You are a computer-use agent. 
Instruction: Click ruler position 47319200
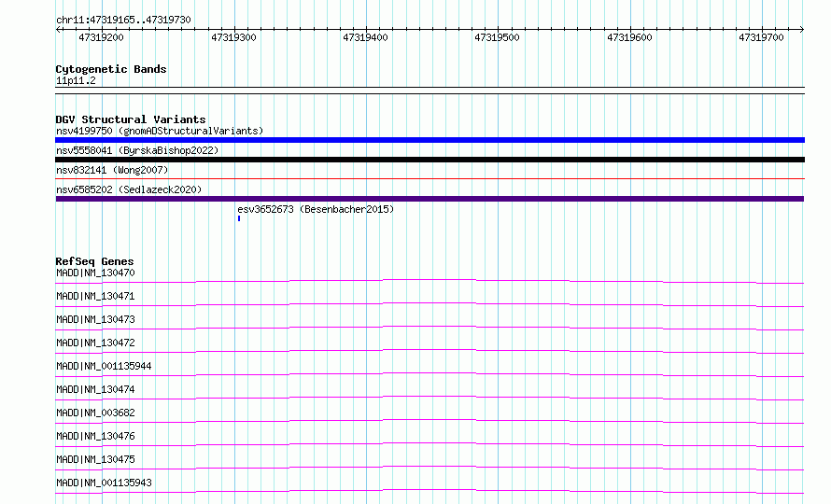tap(101, 37)
